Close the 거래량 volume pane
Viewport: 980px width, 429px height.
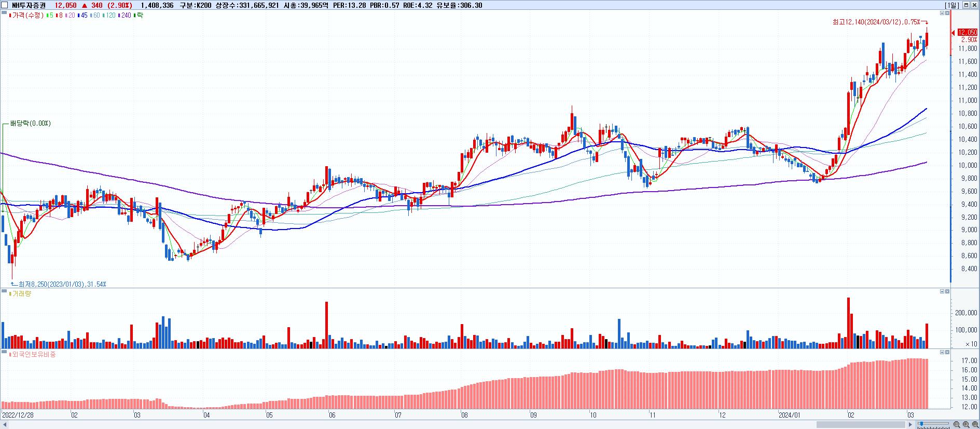click(947, 292)
